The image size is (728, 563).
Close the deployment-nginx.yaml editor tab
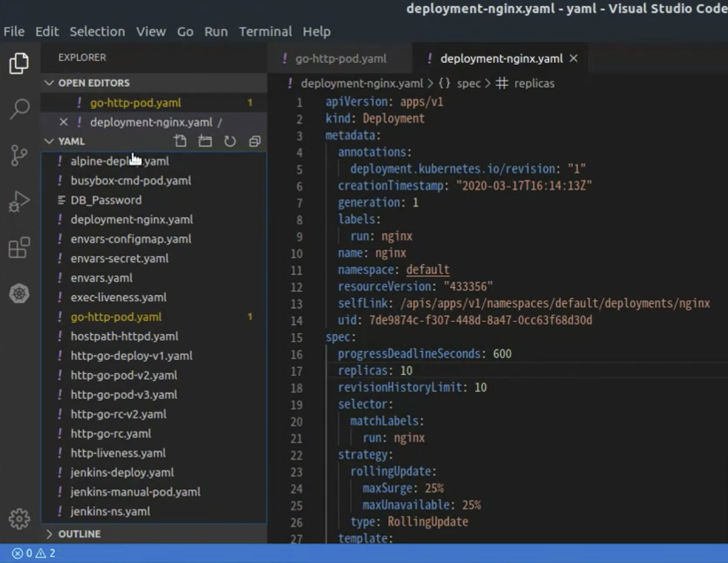pyautogui.click(x=574, y=58)
